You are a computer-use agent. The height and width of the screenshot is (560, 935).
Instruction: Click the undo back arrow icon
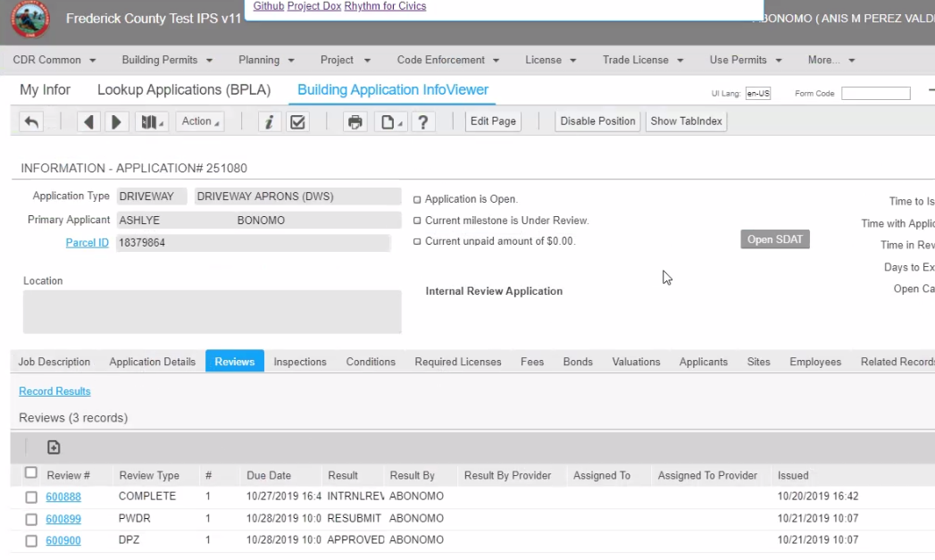point(31,121)
